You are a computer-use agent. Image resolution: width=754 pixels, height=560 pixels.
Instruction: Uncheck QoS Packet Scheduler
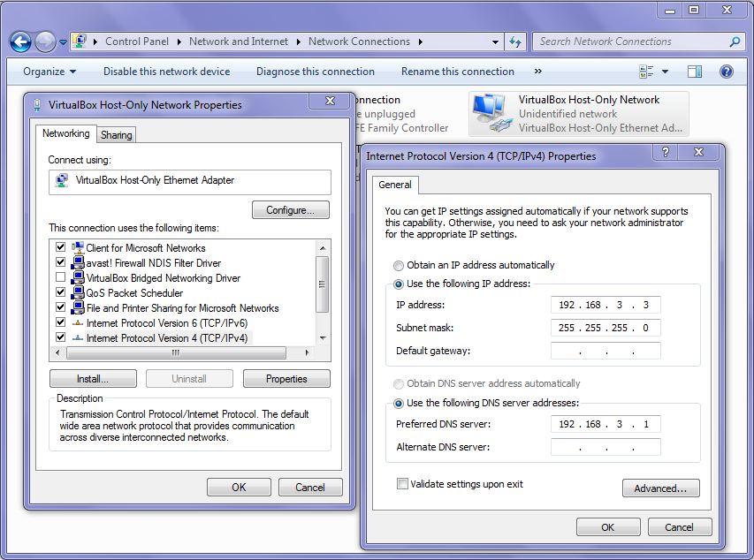coord(60,291)
